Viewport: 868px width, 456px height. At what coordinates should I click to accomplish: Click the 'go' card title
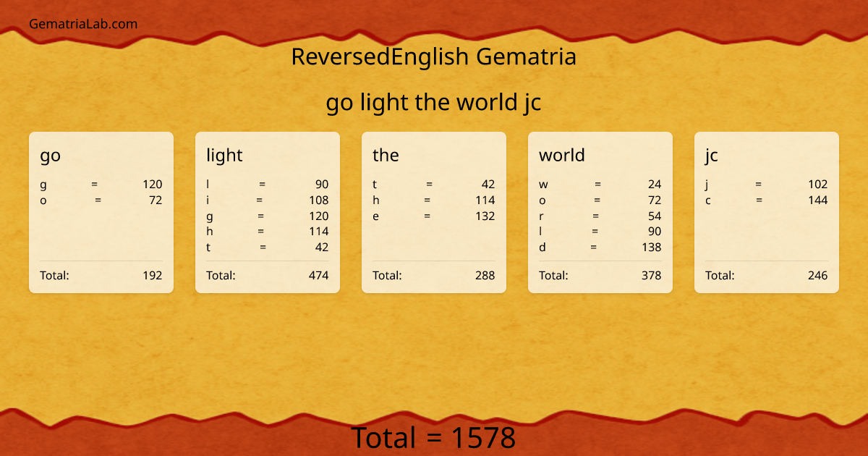(x=50, y=155)
